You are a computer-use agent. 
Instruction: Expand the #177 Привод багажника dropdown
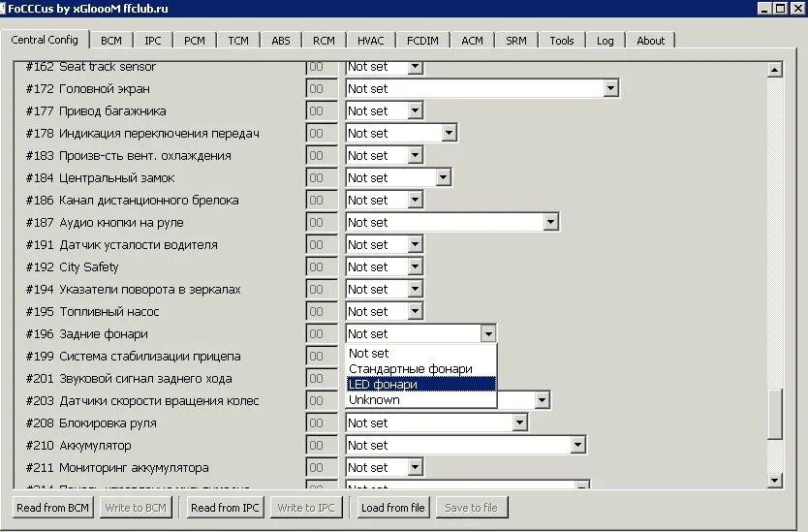(416, 110)
